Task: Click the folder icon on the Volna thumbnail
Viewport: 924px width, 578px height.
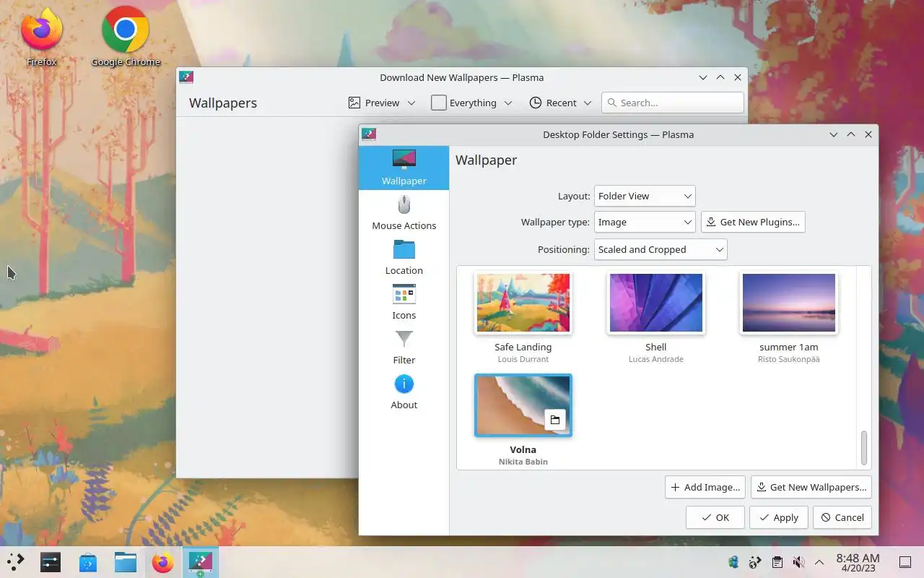Action: coord(555,420)
